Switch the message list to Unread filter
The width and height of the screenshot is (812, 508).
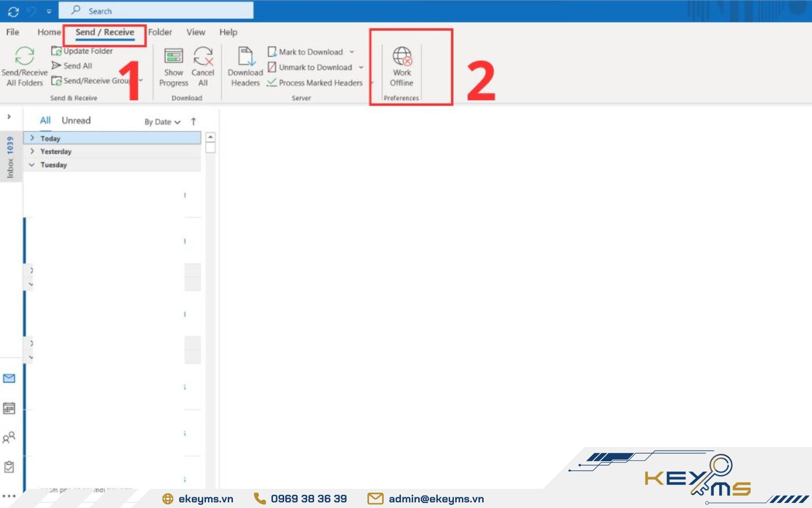tap(76, 120)
